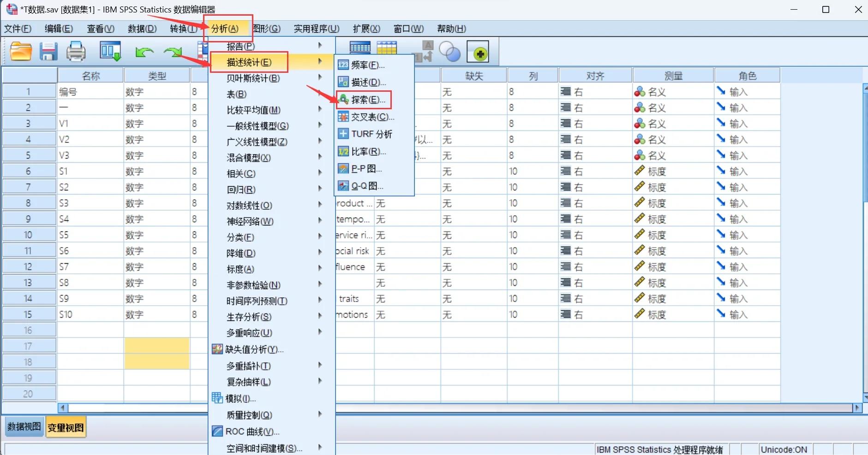Select row header number 7
Image resolution: width=868 pixels, height=455 pixels.
[x=29, y=187]
